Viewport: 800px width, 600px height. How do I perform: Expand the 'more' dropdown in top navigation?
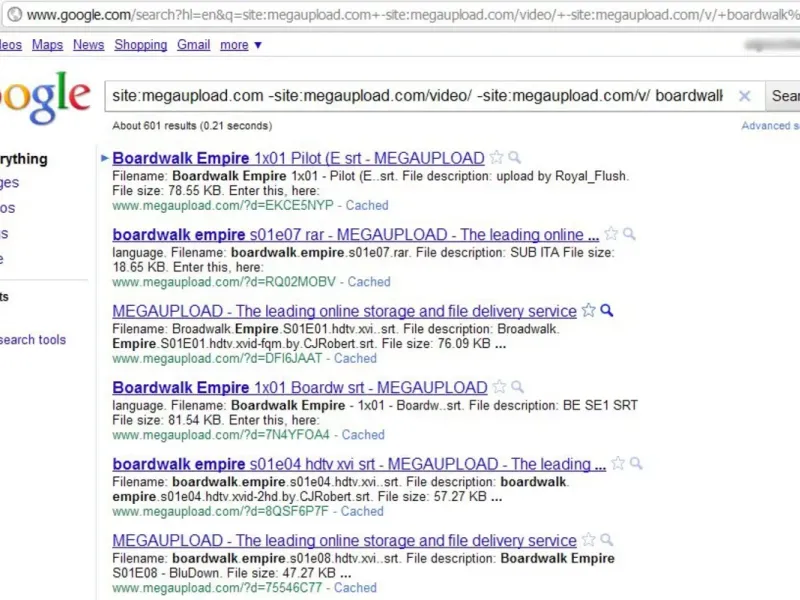(241, 45)
